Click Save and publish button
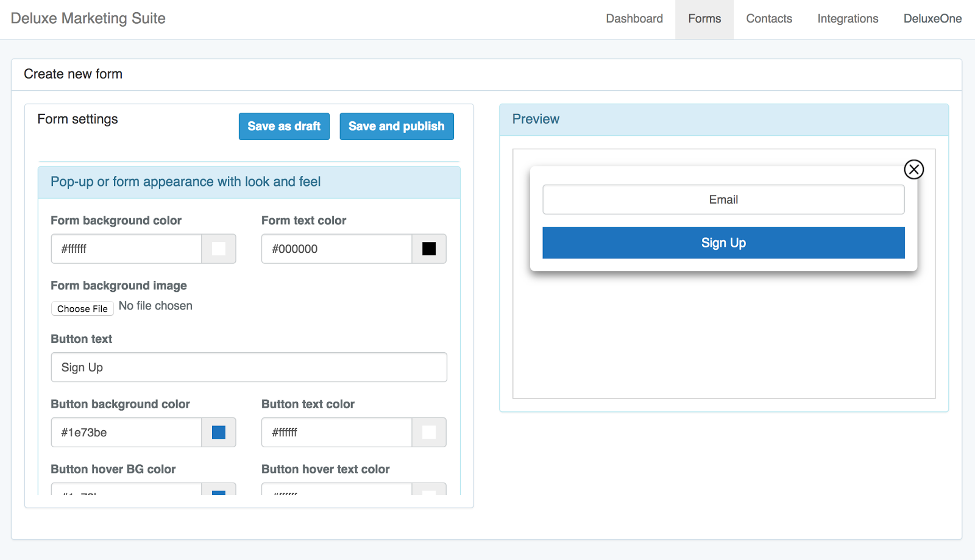This screenshot has height=560, width=975. [397, 126]
